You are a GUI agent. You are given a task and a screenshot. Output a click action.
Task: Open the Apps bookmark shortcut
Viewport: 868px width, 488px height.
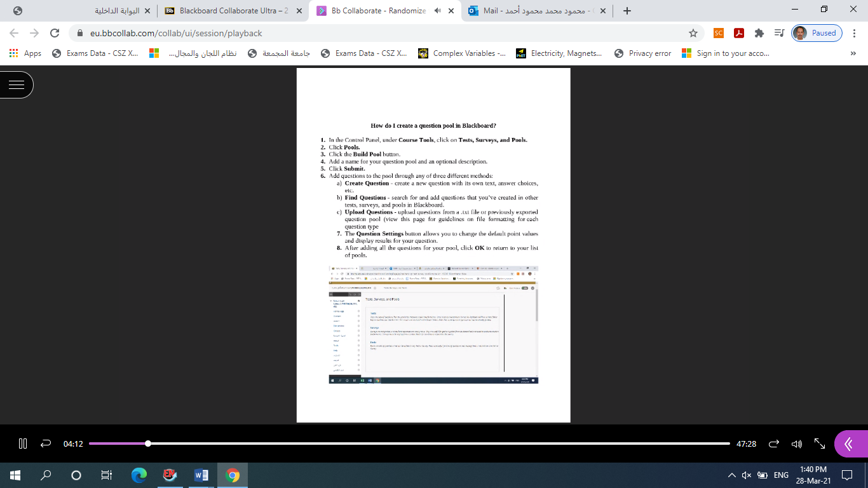click(25, 53)
